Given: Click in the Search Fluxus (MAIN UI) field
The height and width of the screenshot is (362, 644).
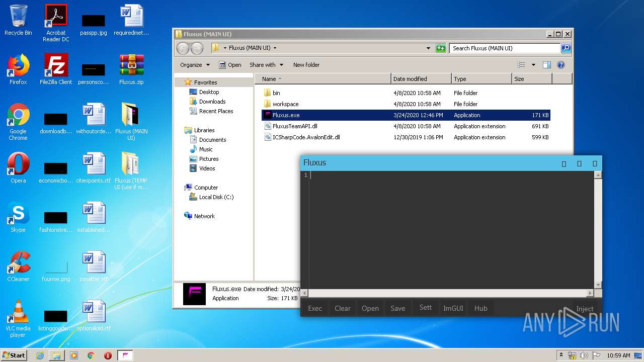Looking at the screenshot, I should tap(505, 48).
